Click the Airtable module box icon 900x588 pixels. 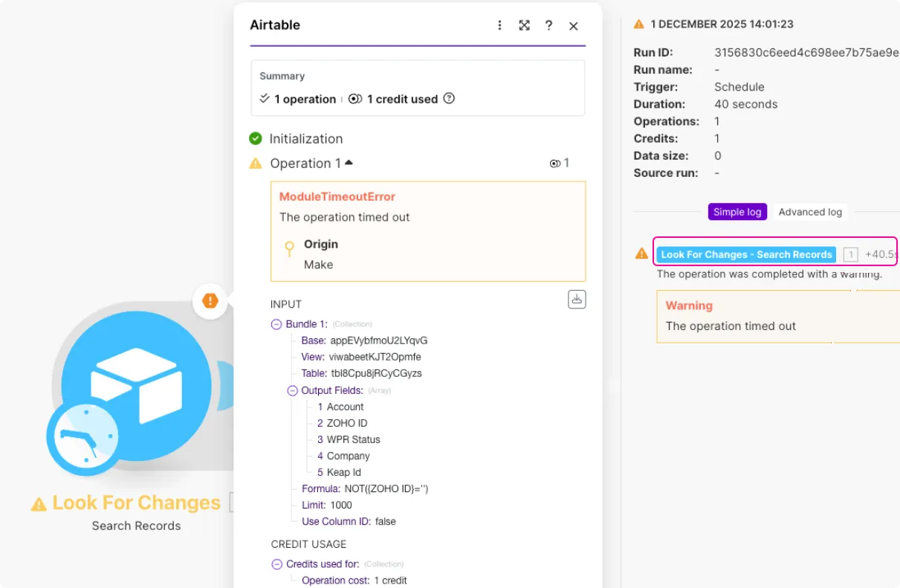point(137,384)
